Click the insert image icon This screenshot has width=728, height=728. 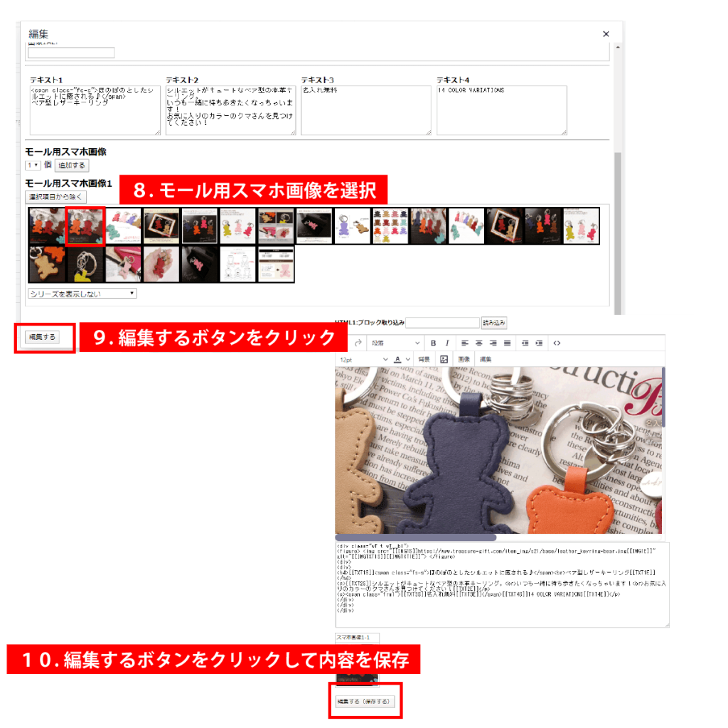click(444, 360)
